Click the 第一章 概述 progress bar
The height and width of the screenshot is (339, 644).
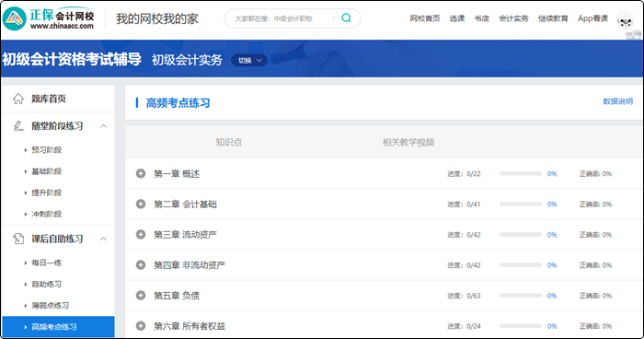pos(521,173)
